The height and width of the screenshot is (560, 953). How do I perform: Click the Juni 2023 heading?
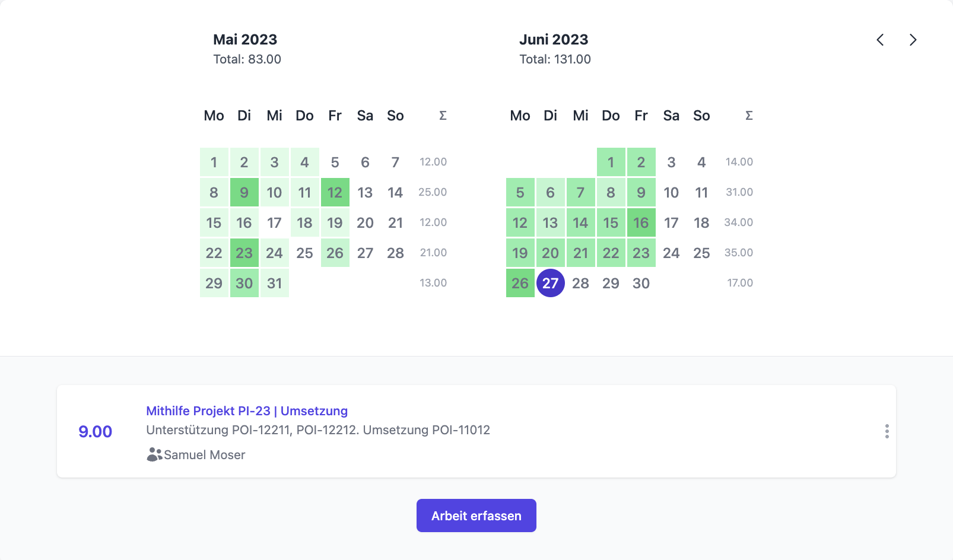tap(554, 39)
